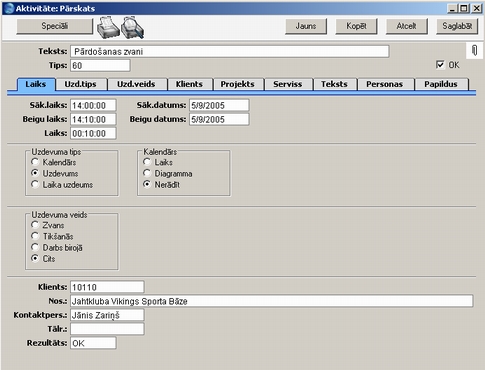Open print preview magnifier icon
Image resolution: width=485 pixels, height=370 pixels.
pos(132,27)
